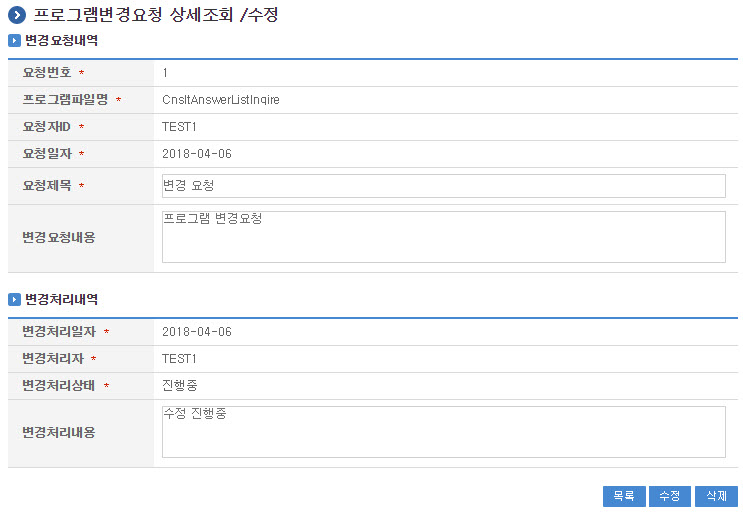Click the 요청일자 date value
743x513 pixels.
point(196,154)
